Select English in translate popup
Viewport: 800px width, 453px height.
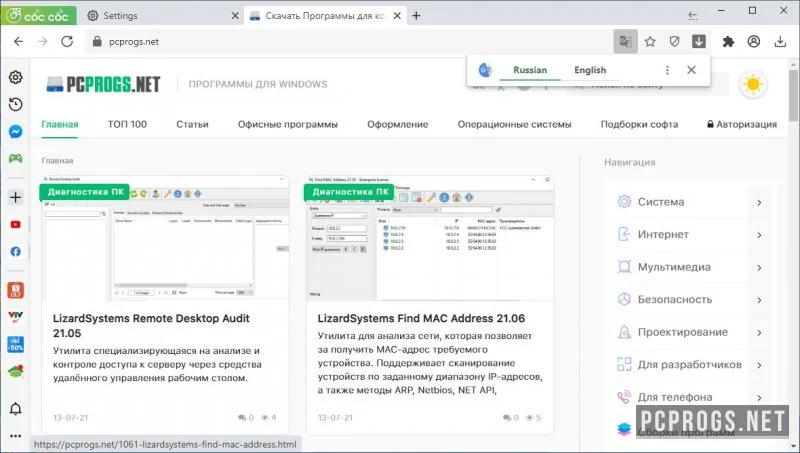590,70
